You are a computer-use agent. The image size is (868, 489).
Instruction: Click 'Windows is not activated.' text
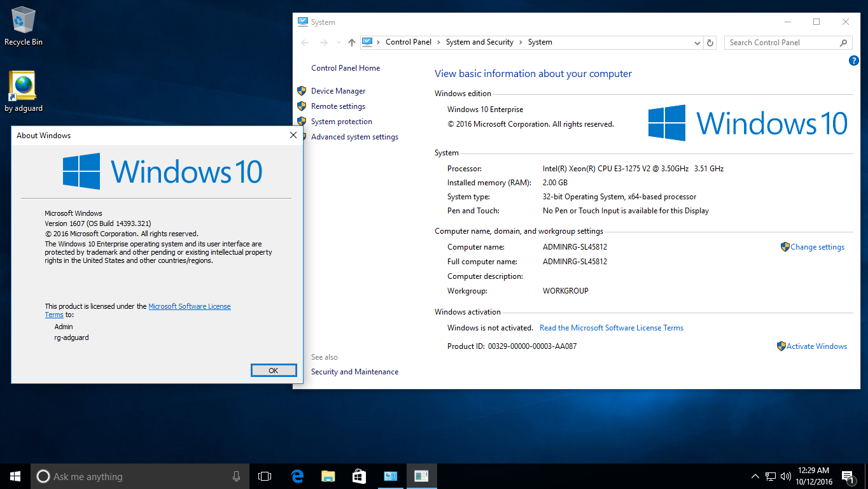pos(490,328)
